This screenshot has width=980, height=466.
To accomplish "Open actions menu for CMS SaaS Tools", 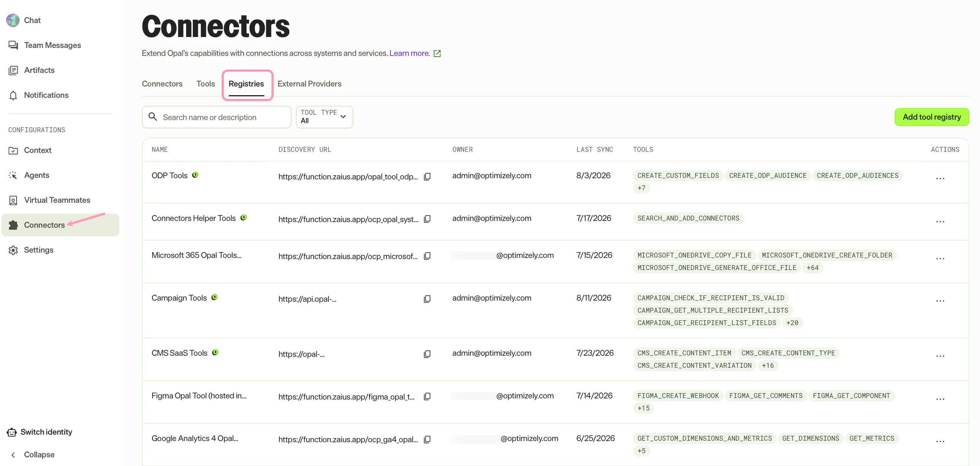I will click(940, 356).
